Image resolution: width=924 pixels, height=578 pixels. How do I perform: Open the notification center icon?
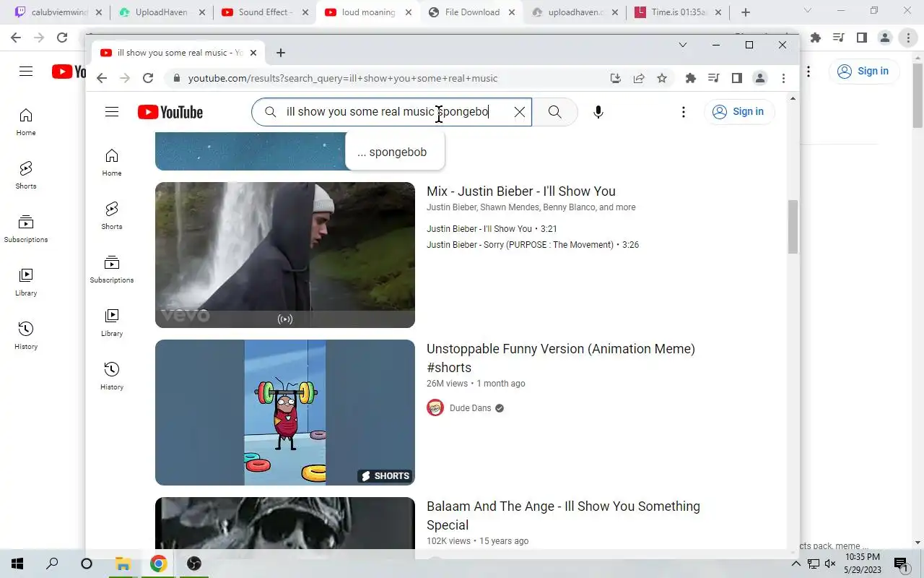[x=901, y=564]
